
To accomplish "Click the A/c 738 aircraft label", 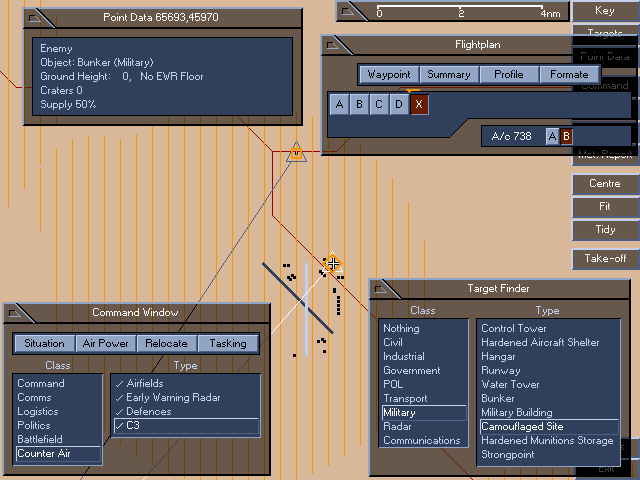I will tap(512, 136).
